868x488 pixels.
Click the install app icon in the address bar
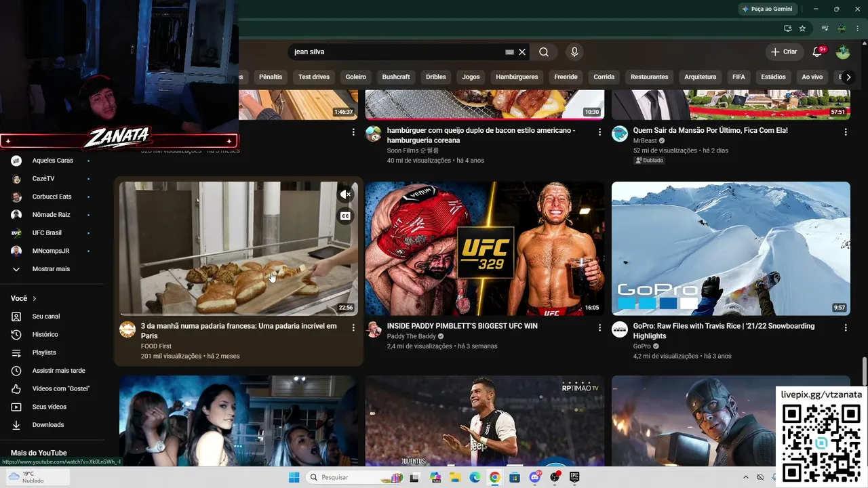[x=787, y=28]
